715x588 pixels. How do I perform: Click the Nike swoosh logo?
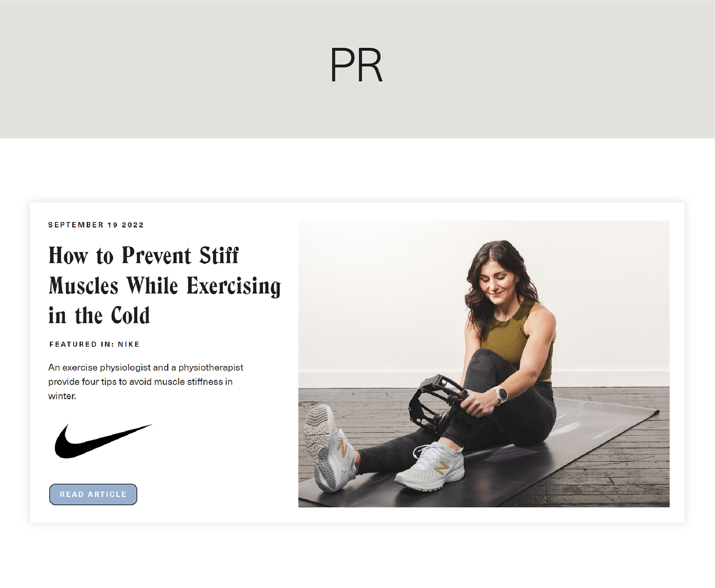103,441
